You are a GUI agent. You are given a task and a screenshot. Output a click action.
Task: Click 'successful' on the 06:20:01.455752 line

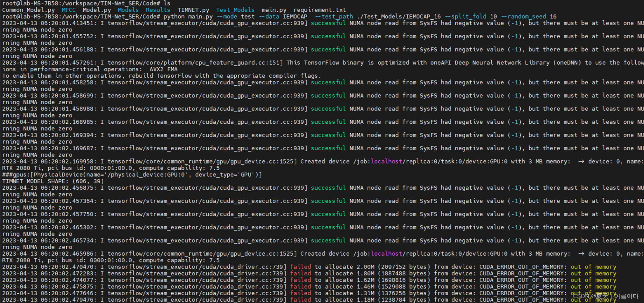coord(328,36)
